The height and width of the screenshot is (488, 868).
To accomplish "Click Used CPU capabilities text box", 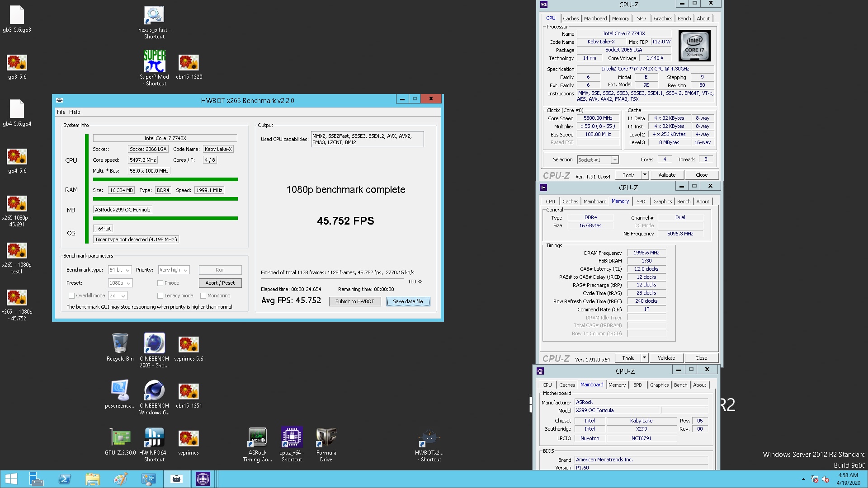I will coord(368,139).
